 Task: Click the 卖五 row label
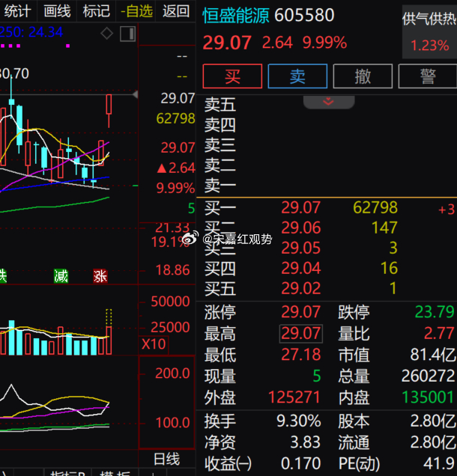tap(220, 105)
